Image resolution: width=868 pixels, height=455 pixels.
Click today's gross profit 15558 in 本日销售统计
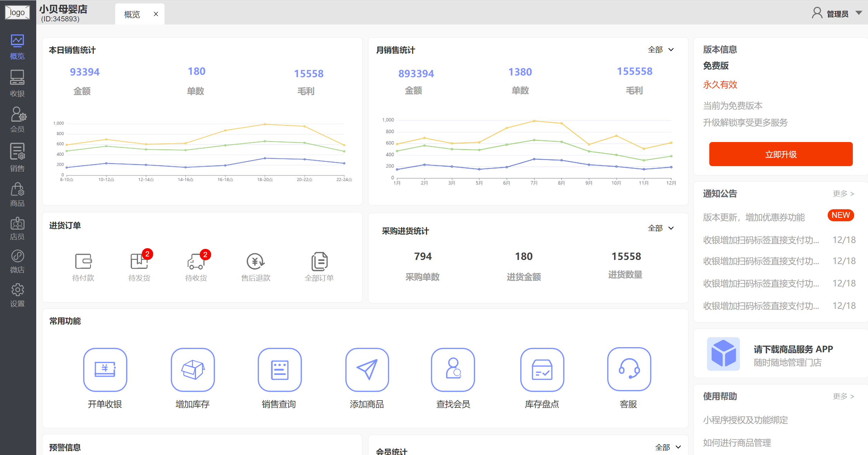[x=309, y=73]
